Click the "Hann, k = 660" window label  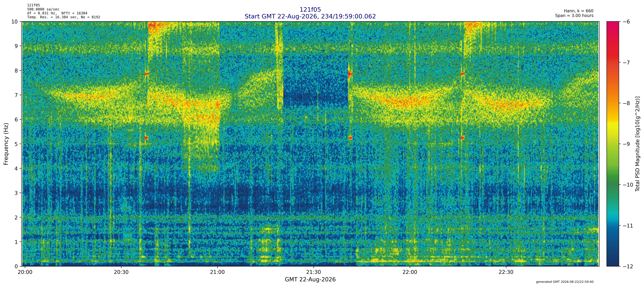(x=579, y=11)
